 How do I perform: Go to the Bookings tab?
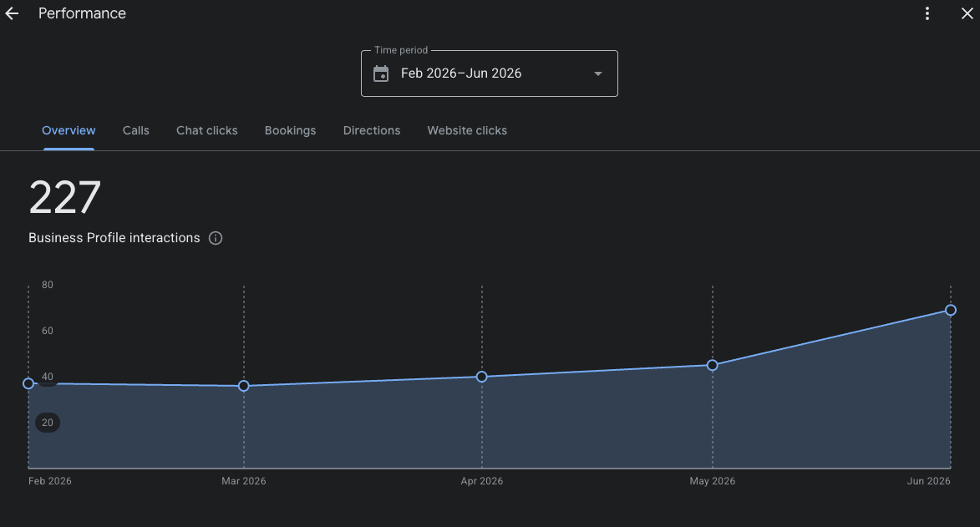click(290, 130)
